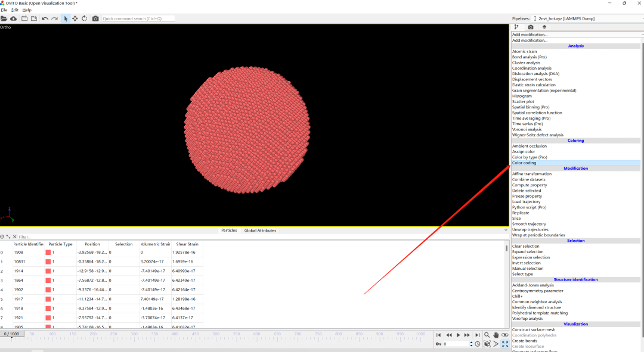Select the Zoom magnifier viewport tool
The height and width of the screenshot is (352, 644).
[487, 335]
